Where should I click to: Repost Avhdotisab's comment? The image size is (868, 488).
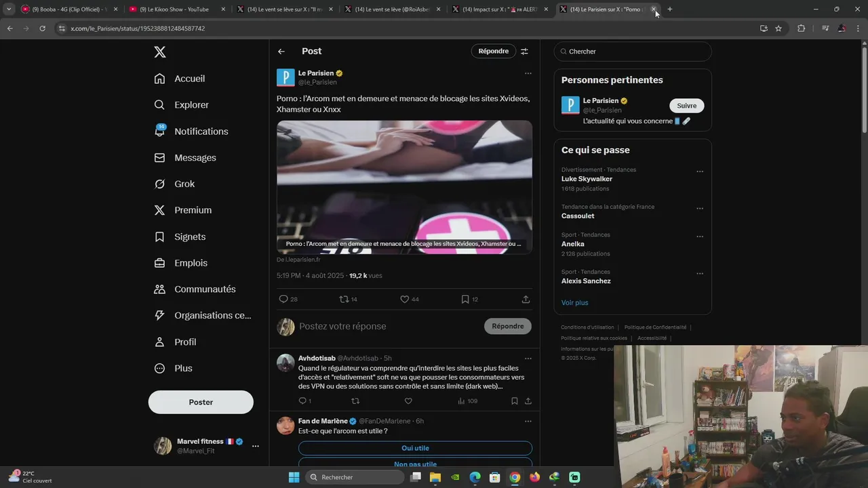coord(355,401)
